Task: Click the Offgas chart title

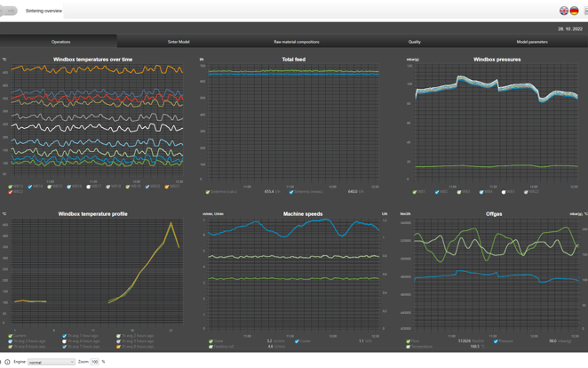Action: [494, 214]
